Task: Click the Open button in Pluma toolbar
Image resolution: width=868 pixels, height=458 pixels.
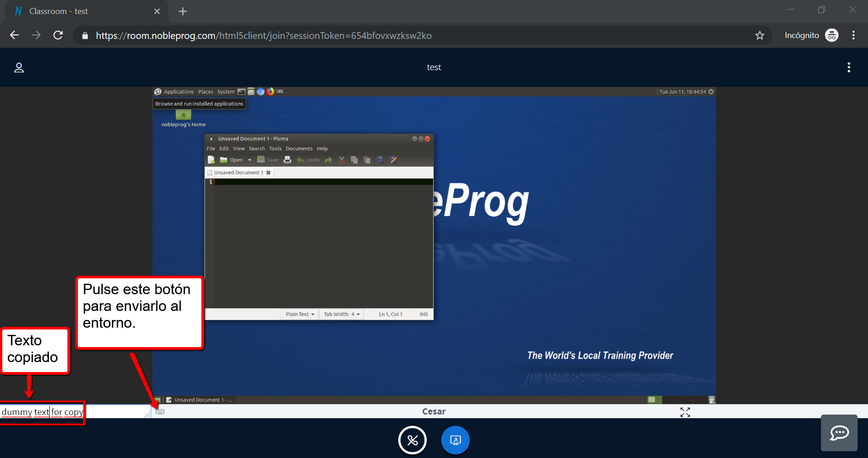Action: pyautogui.click(x=232, y=160)
